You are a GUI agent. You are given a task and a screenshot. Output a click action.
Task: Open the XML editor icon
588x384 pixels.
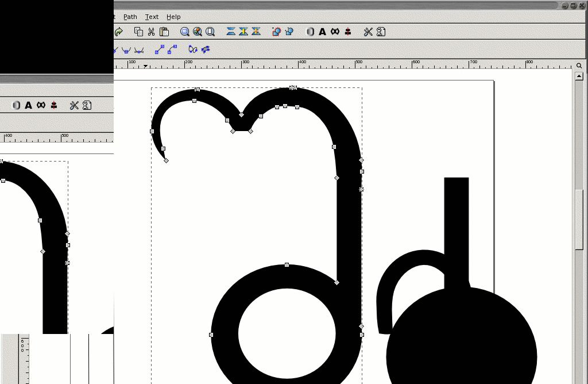tap(335, 32)
